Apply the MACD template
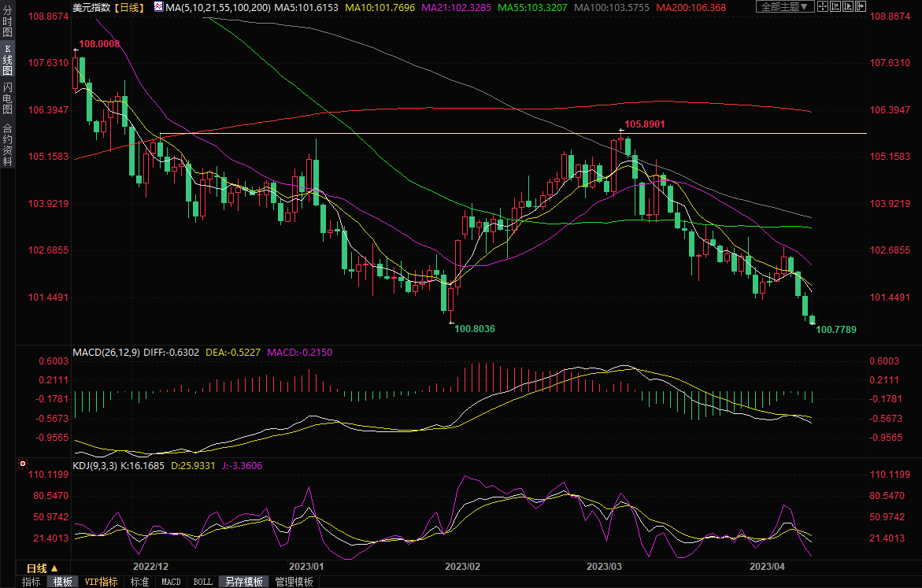Image resolution: width=922 pixels, height=588 pixels. (171, 582)
